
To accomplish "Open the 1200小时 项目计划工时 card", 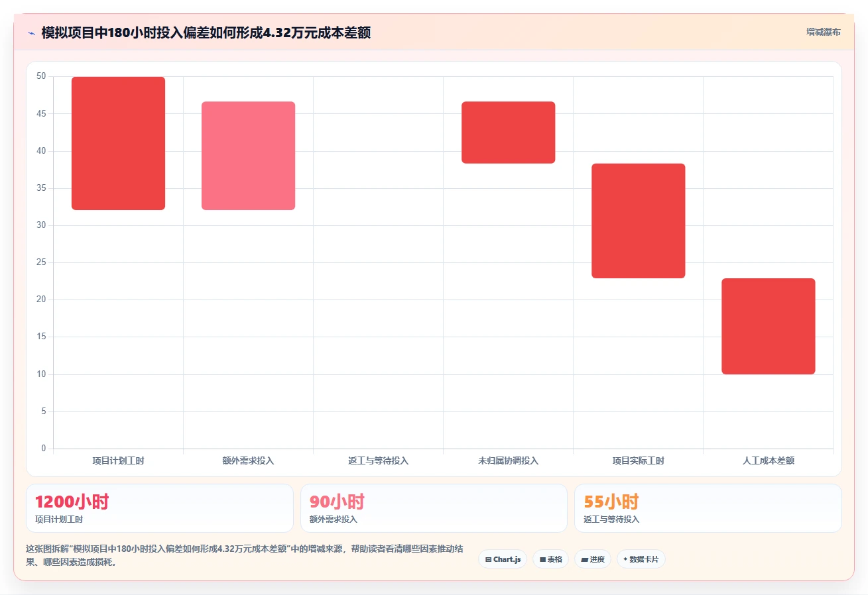I will 159,508.
